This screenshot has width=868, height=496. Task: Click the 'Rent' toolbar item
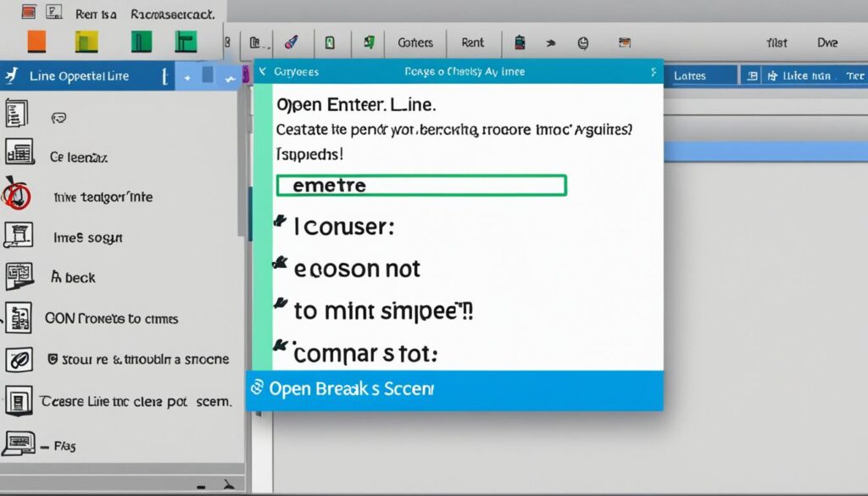click(x=472, y=42)
